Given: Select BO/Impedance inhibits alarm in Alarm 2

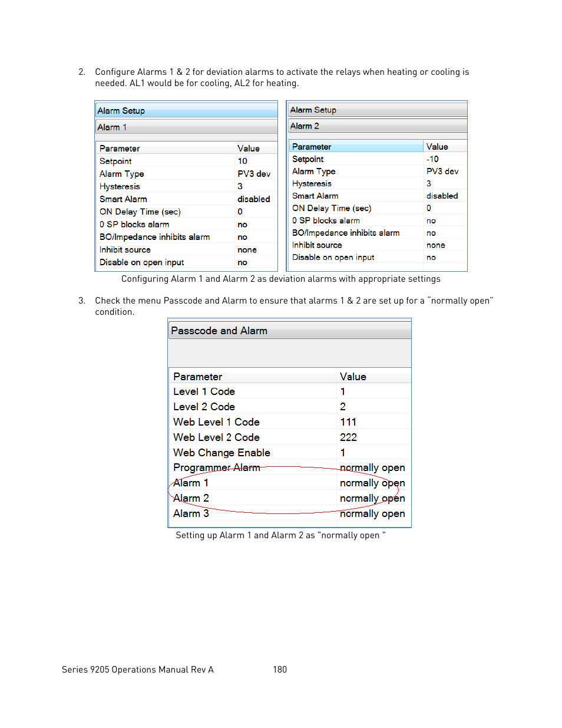Looking at the screenshot, I should point(346,233).
